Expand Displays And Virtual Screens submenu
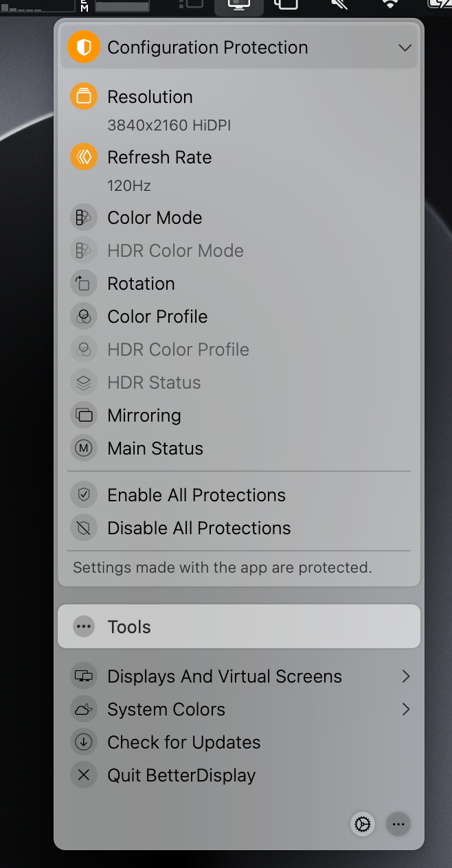The image size is (452, 868). pos(224,676)
